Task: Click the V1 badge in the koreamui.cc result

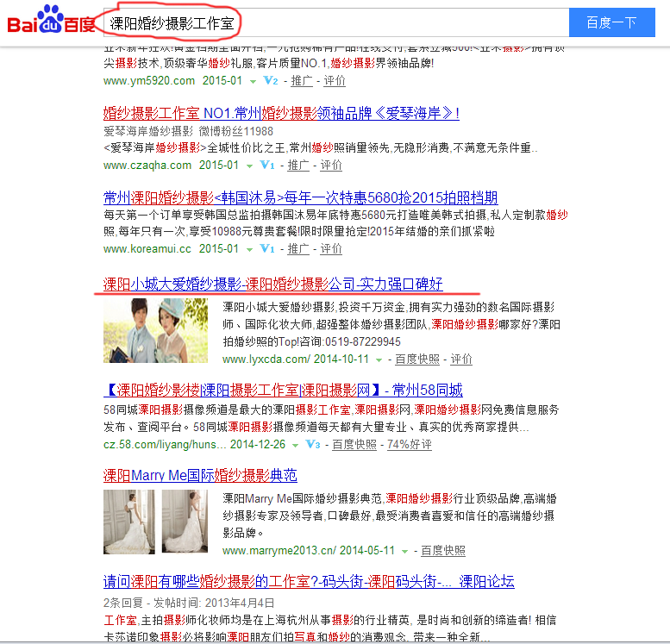Action: (x=267, y=248)
